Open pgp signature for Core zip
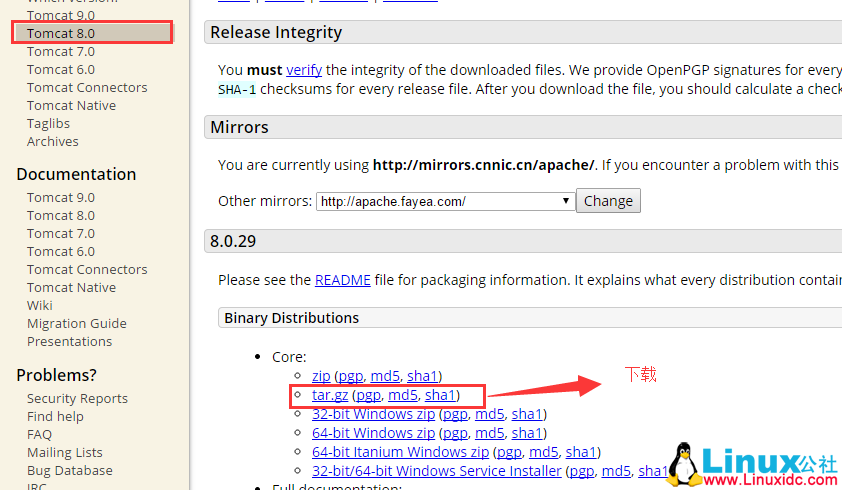Screen dimensions: 842x490 tap(351, 376)
